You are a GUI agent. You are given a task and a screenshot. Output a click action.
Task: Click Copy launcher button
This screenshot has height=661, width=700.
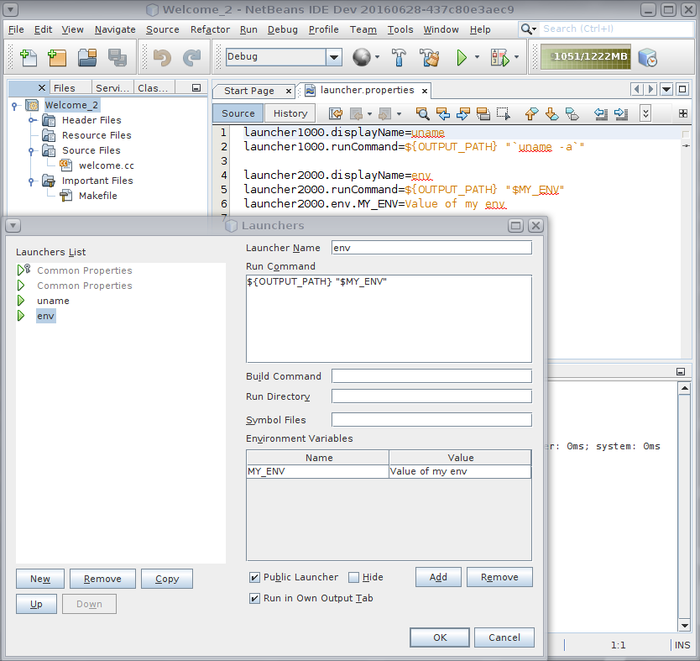167,579
